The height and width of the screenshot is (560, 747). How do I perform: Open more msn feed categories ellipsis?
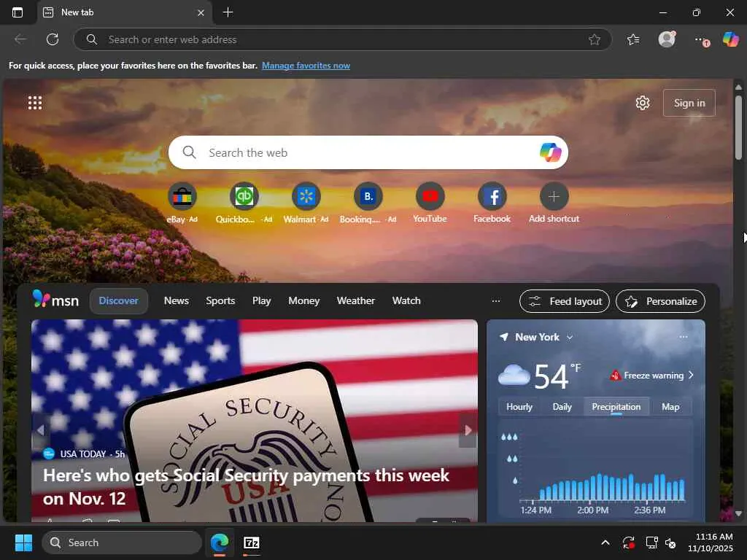click(x=496, y=301)
